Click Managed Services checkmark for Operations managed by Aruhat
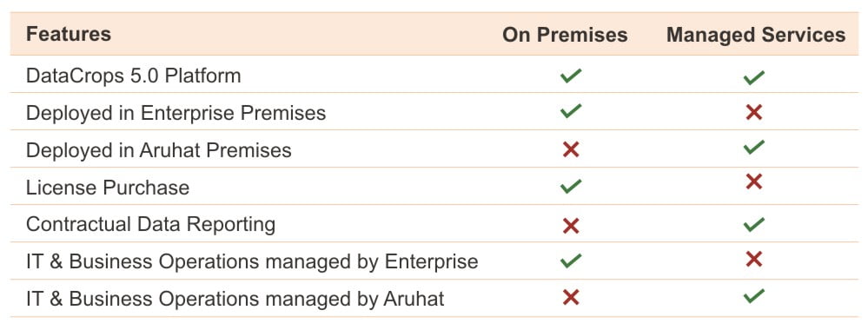Viewport: 868px width, 330px height. tap(754, 295)
